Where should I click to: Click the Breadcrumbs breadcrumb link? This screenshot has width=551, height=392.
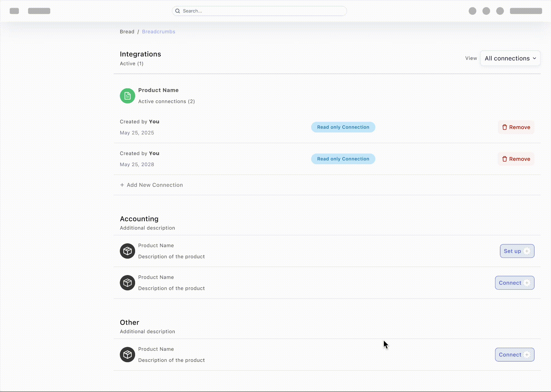[x=159, y=32]
